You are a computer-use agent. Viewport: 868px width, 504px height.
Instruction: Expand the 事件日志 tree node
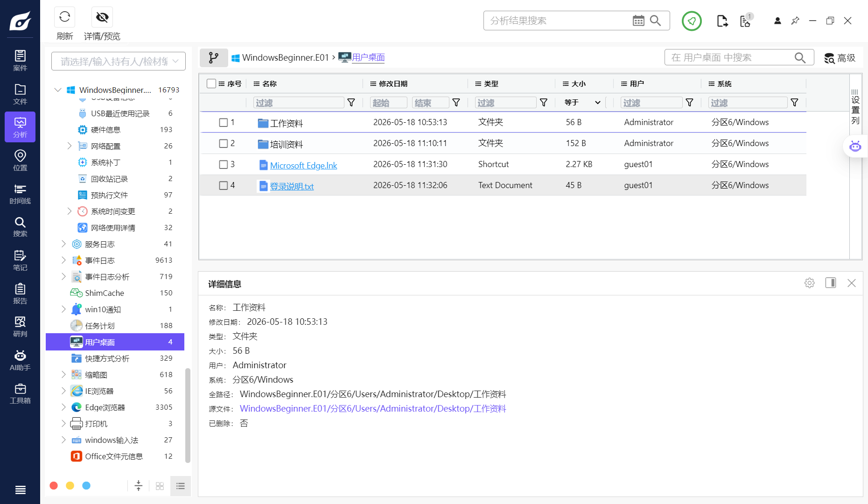click(63, 260)
